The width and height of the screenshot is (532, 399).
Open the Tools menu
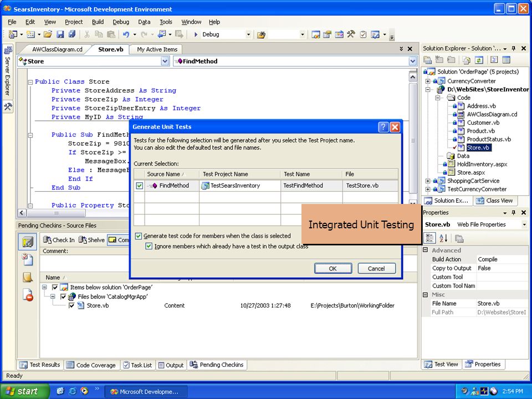coord(166,22)
